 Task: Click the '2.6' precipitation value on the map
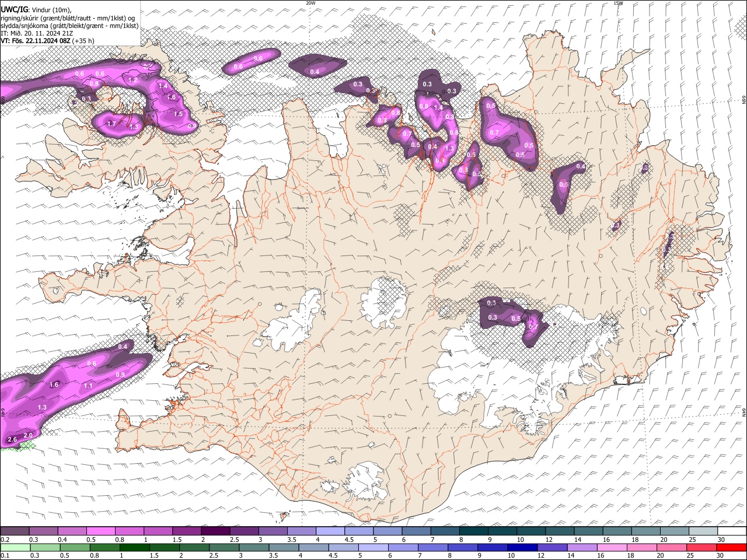point(12,439)
